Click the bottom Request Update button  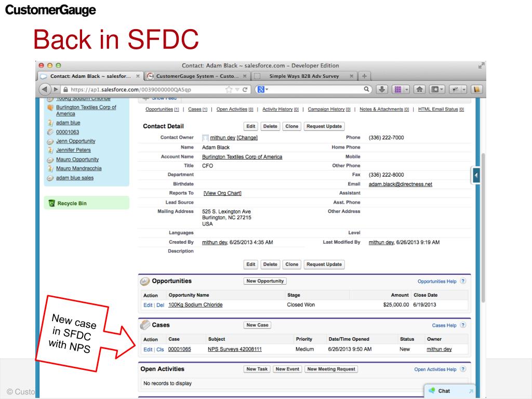[324, 264]
